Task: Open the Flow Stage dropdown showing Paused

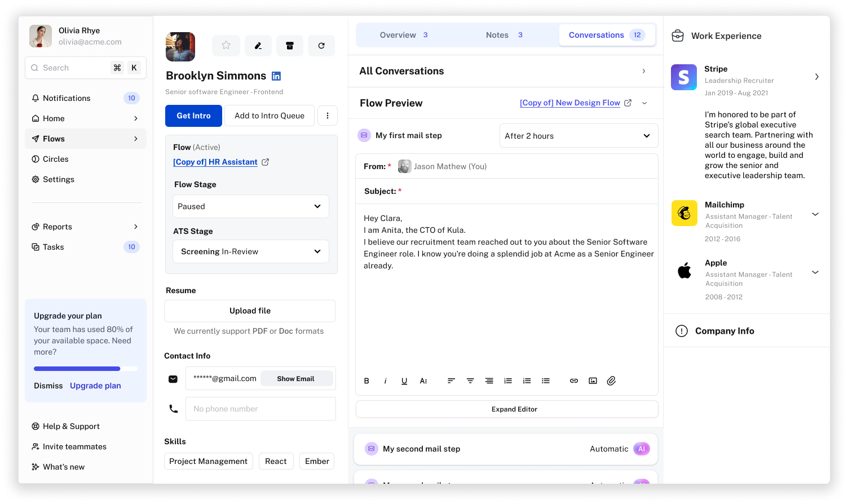Action: pyautogui.click(x=250, y=206)
